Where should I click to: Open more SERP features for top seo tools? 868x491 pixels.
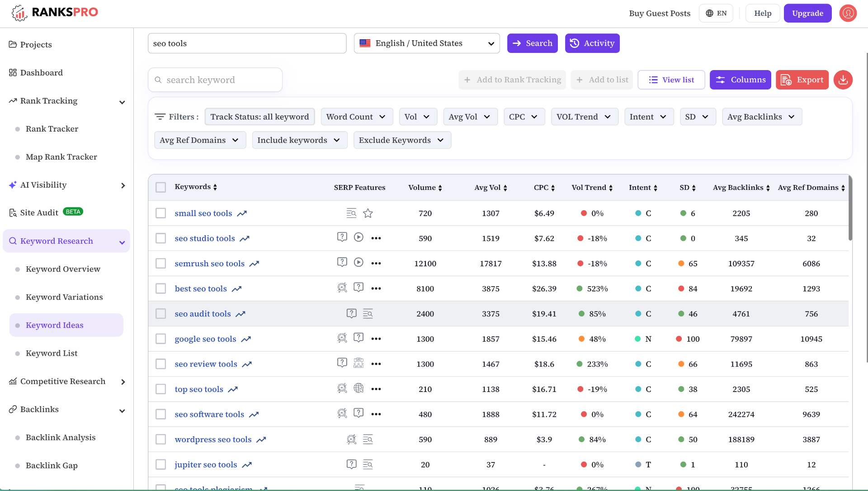click(376, 389)
